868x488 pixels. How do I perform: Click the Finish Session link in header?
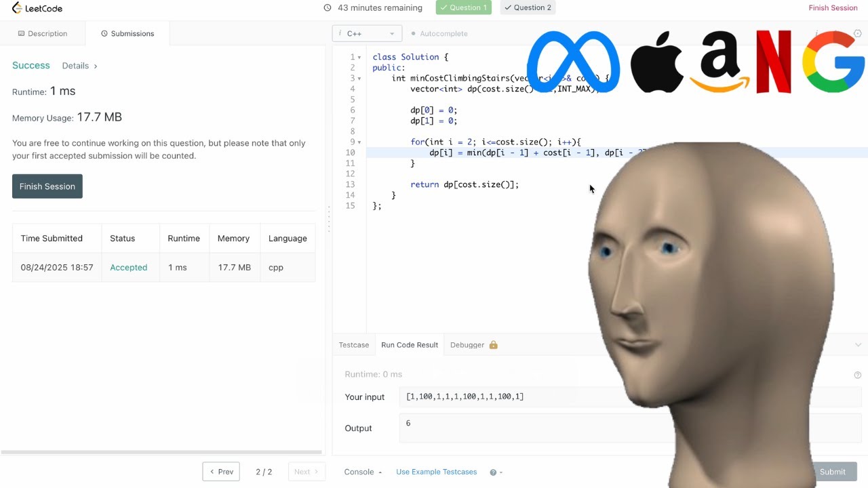tap(833, 8)
